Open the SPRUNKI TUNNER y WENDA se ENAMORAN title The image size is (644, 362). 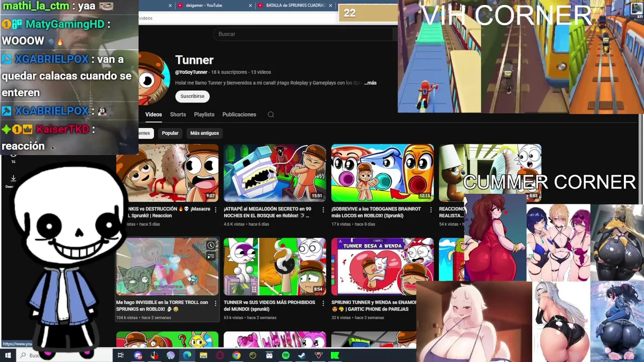[374, 306]
